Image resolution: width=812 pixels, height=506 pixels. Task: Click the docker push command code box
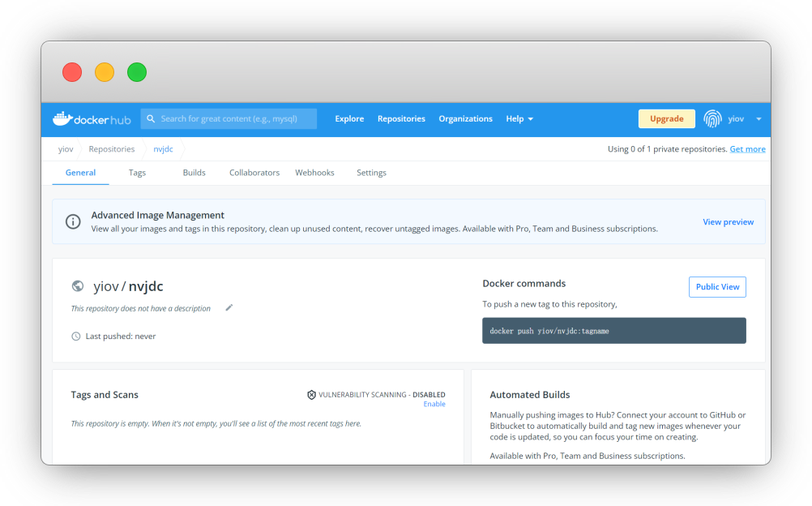[613, 331]
